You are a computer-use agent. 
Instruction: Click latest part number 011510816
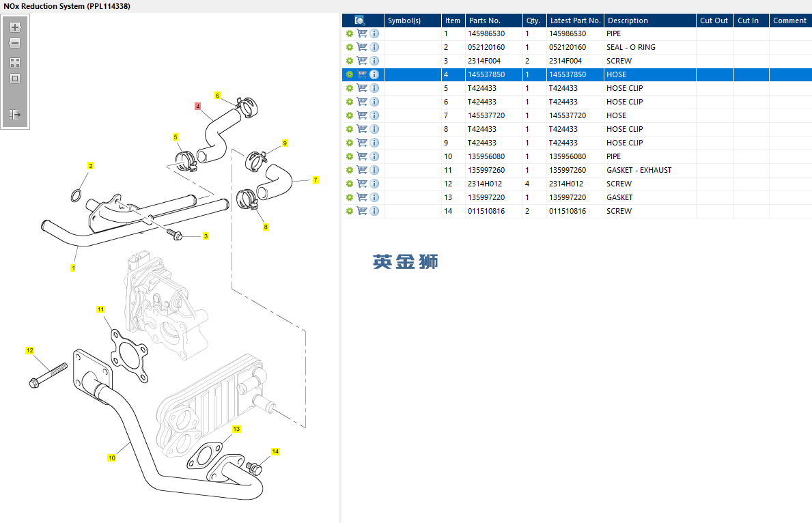point(568,211)
